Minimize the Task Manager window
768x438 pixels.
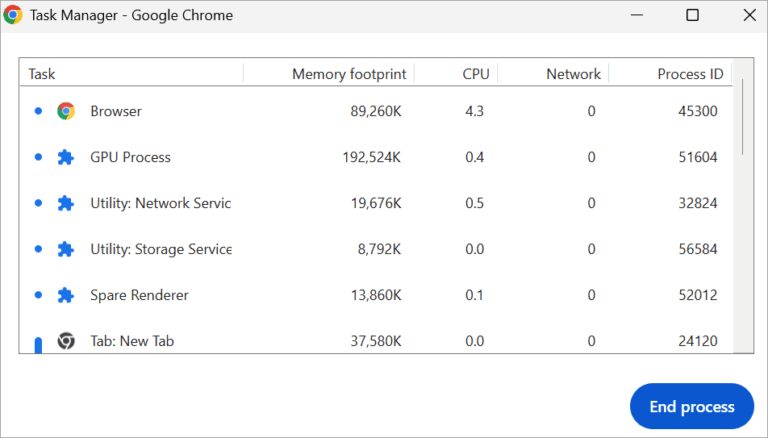(637, 15)
